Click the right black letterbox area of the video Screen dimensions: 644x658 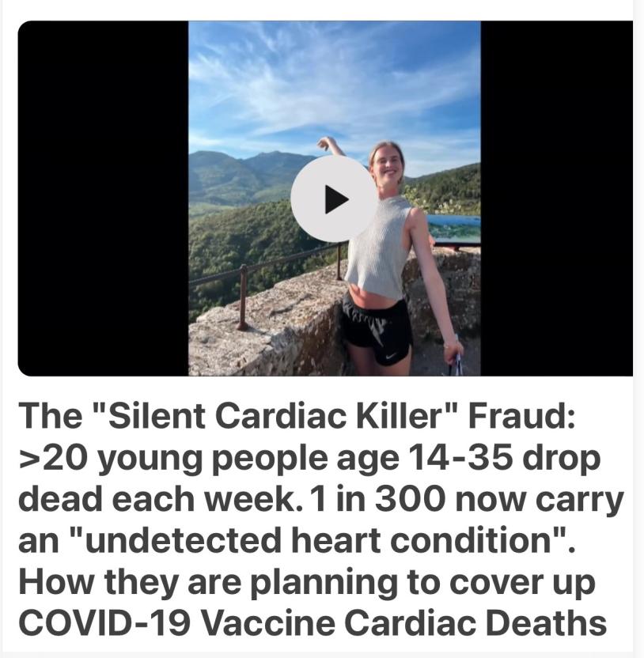[x=556, y=198]
